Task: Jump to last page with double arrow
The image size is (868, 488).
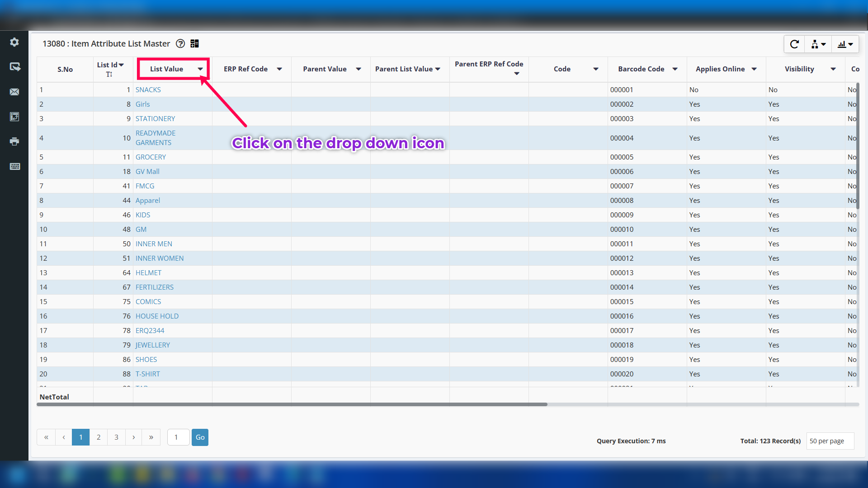Action: [x=151, y=437]
